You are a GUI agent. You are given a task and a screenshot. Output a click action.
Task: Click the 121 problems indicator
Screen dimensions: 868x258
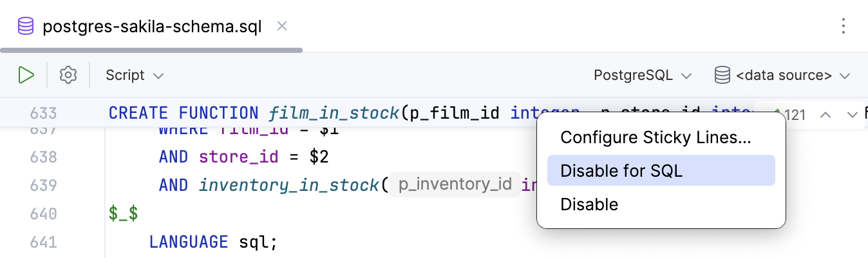[x=793, y=115]
